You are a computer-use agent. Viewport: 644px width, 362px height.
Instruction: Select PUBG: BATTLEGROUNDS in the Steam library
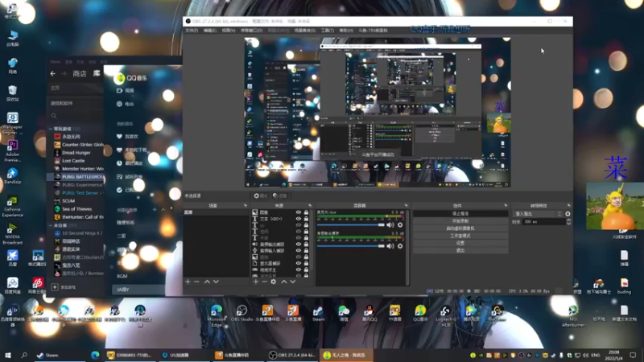pyautogui.click(x=76, y=177)
